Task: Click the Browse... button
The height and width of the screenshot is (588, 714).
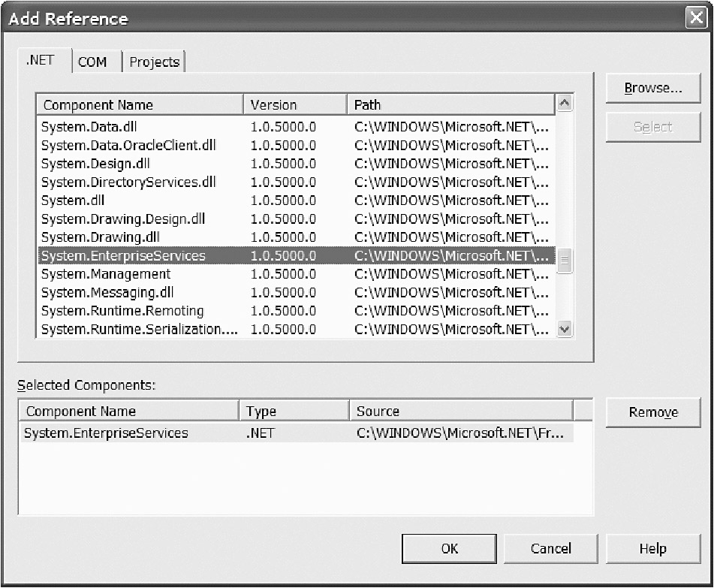Action: coord(652,88)
